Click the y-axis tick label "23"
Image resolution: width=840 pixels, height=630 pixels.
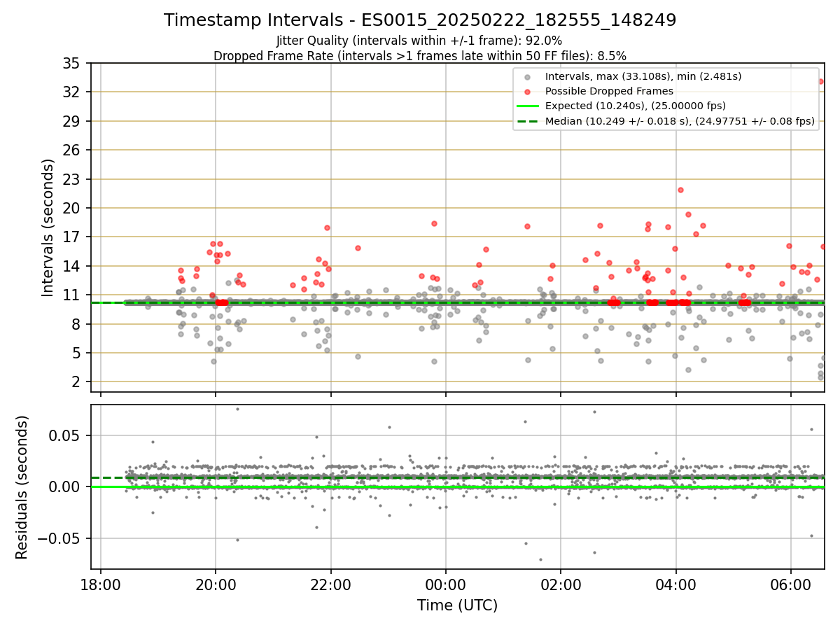71,179
